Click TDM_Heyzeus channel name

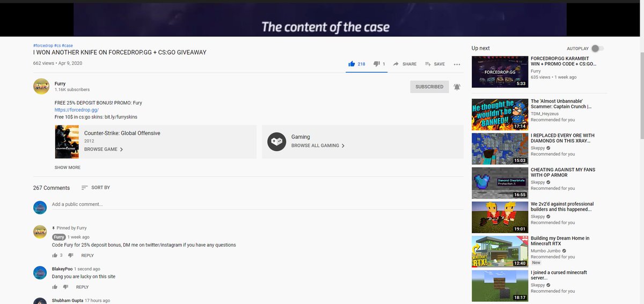pyautogui.click(x=546, y=113)
